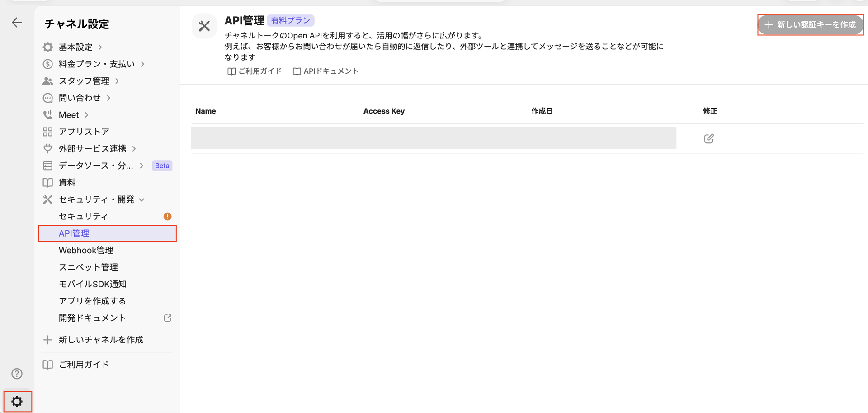Viewport: 868px width, 413px height.
Task: Click the chat bubble icon beside 問い合わせ
Action: click(x=47, y=98)
